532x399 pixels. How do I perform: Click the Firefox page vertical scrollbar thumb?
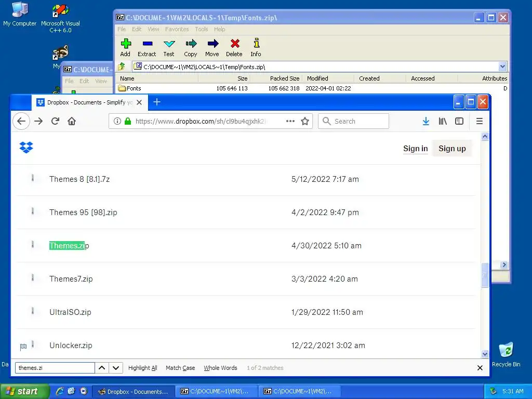(485, 275)
